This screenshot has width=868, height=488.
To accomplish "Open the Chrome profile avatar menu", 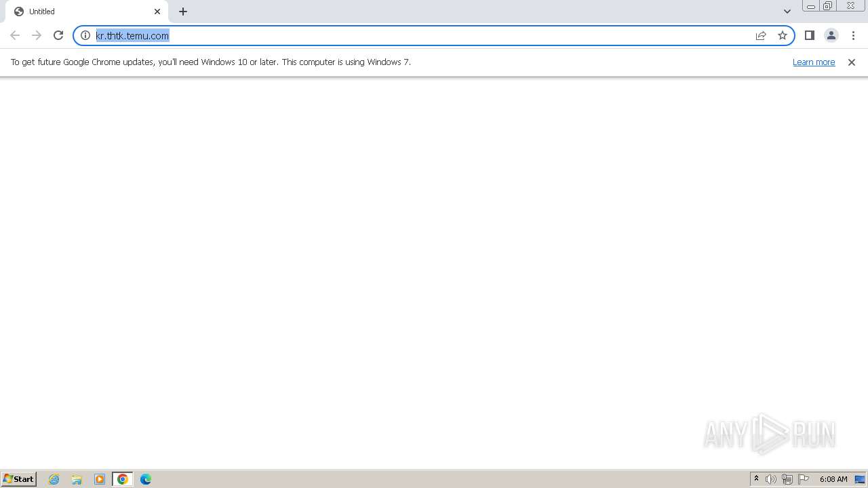I will [x=831, y=35].
